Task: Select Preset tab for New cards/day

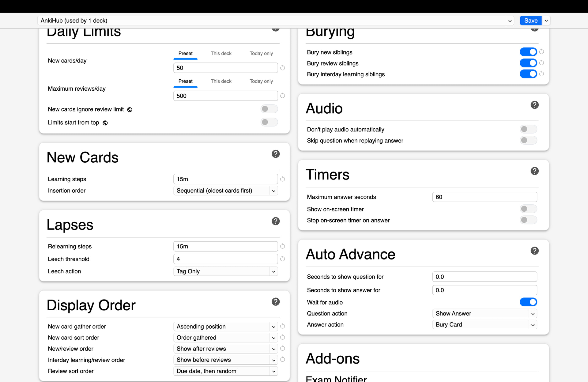Action: point(186,54)
